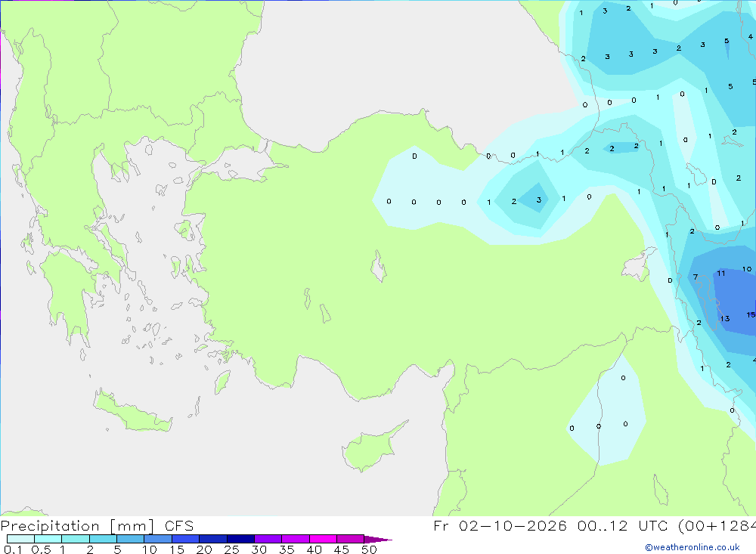Select the 35–40 mm legend swatch
The width and height of the screenshot is (756, 554).
point(295,539)
